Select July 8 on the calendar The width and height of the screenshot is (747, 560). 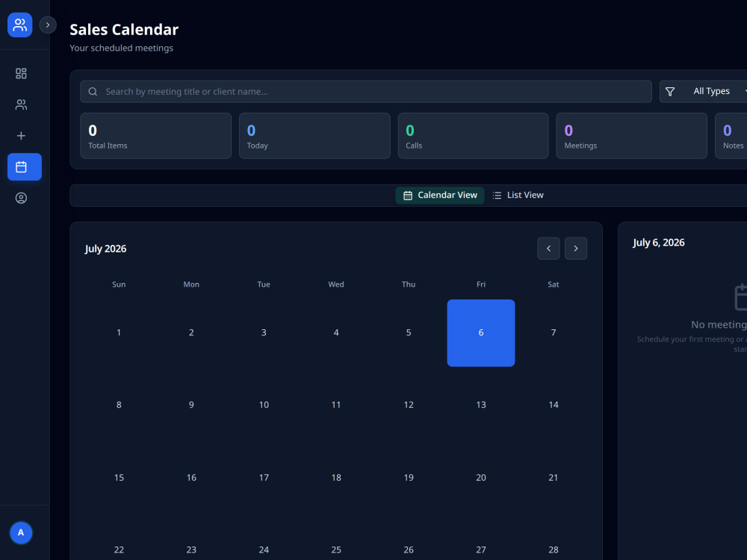pos(119,405)
